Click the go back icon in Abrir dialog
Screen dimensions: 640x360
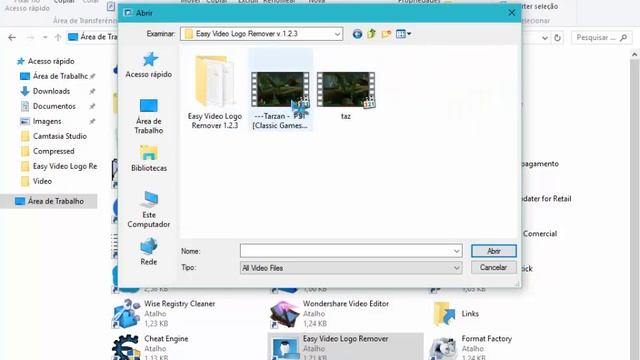[x=357, y=34]
